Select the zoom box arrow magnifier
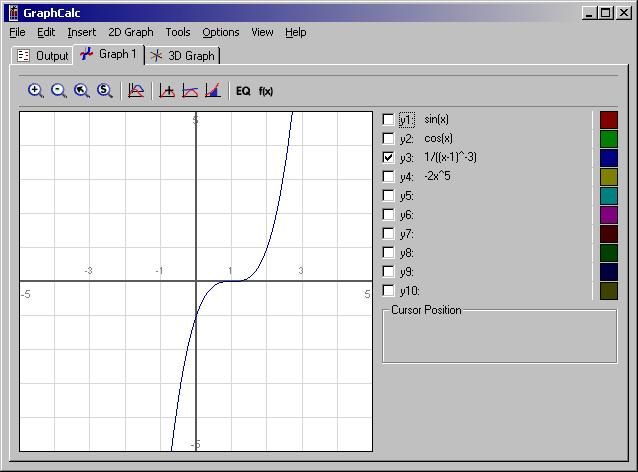The width and height of the screenshot is (638, 472). (x=82, y=90)
